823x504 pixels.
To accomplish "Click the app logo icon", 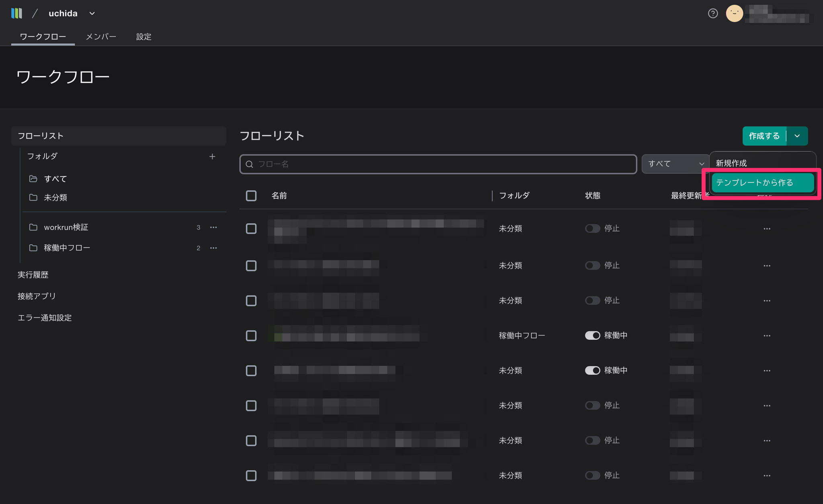I will [x=16, y=13].
